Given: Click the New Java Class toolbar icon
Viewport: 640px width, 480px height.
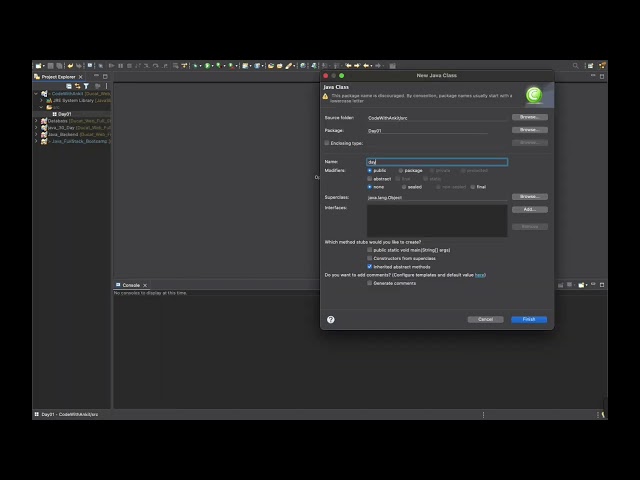Looking at the screenshot, I should pyautogui.click(x=257, y=66).
